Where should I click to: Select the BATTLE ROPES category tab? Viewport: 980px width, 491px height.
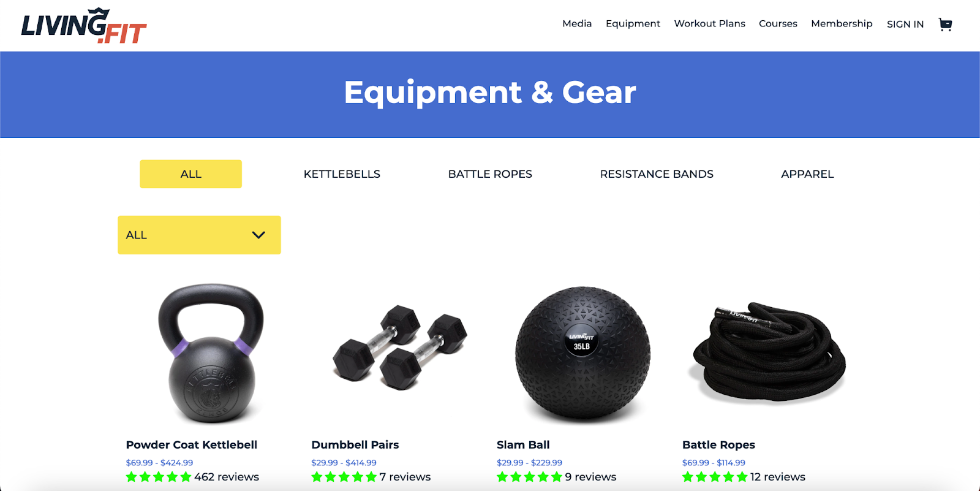point(490,174)
